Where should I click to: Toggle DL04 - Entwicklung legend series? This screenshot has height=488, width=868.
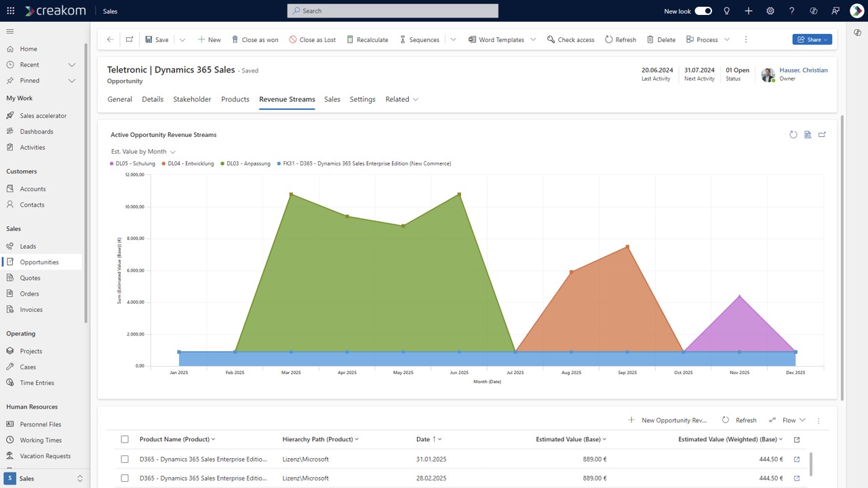click(x=188, y=163)
